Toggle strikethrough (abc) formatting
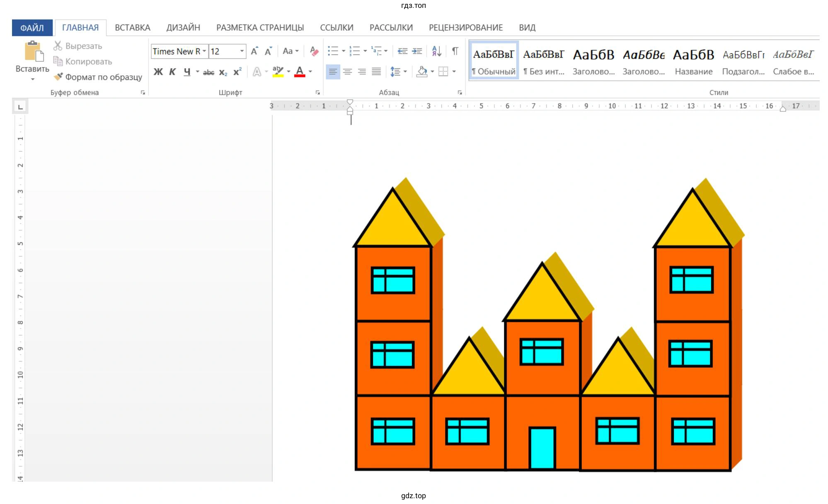The height and width of the screenshot is (504, 828). pyautogui.click(x=208, y=72)
